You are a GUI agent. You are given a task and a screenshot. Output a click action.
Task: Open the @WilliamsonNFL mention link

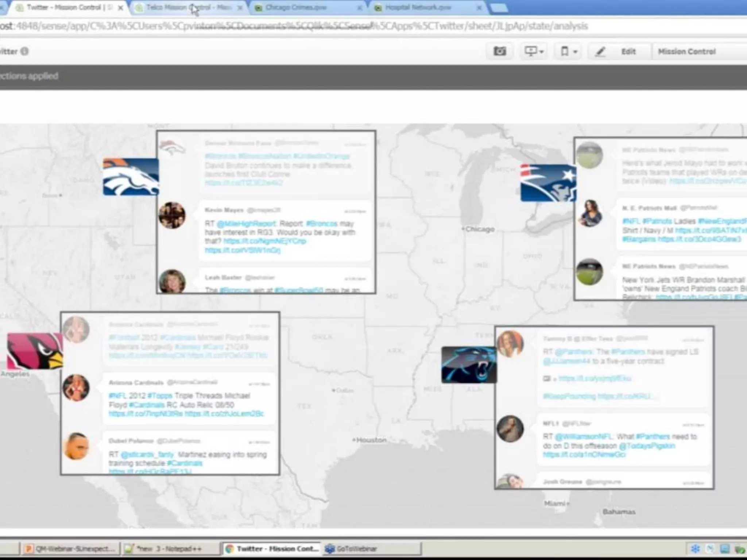[x=584, y=436]
